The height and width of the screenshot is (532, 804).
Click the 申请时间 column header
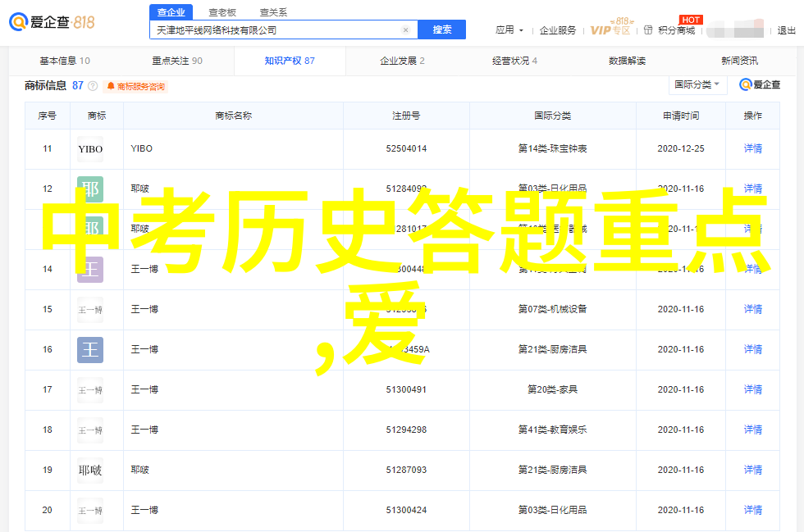681,116
